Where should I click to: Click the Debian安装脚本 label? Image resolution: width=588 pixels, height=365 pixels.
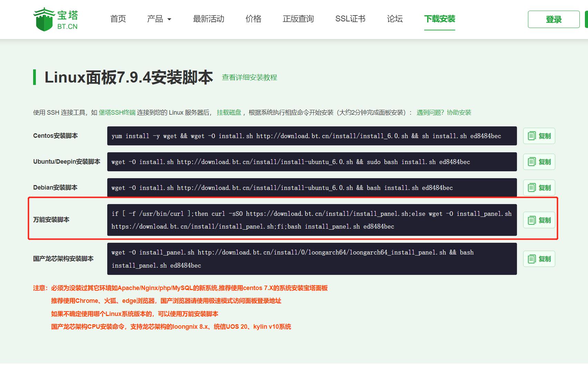(x=55, y=188)
